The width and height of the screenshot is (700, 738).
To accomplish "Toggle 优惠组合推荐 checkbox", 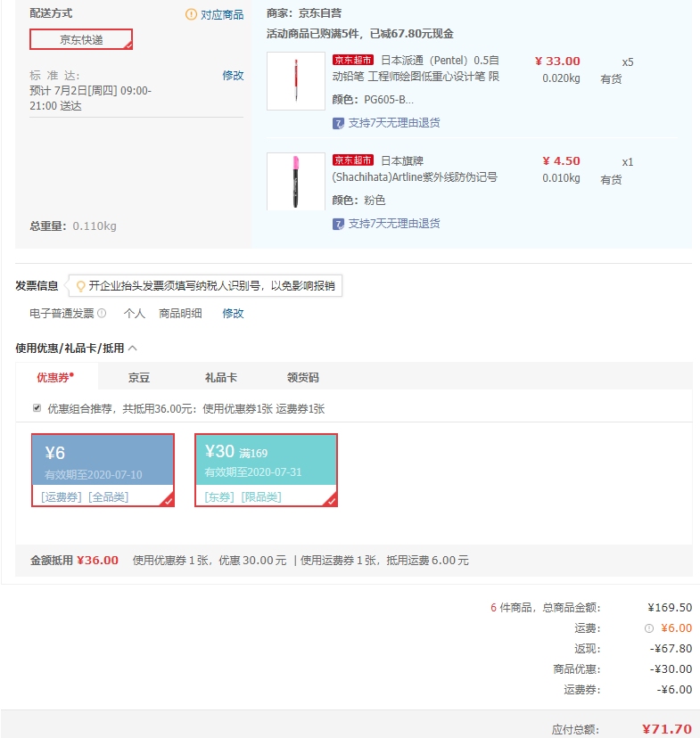I will pyautogui.click(x=37, y=408).
